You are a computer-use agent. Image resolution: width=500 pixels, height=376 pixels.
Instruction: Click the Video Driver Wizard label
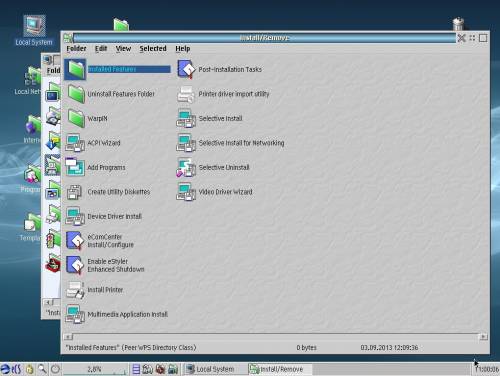[x=225, y=192]
